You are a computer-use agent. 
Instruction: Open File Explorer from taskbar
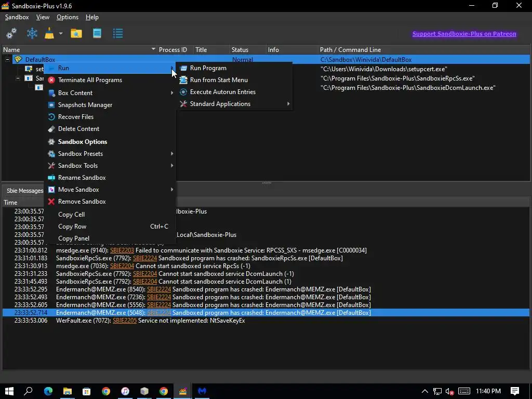pyautogui.click(x=68, y=391)
